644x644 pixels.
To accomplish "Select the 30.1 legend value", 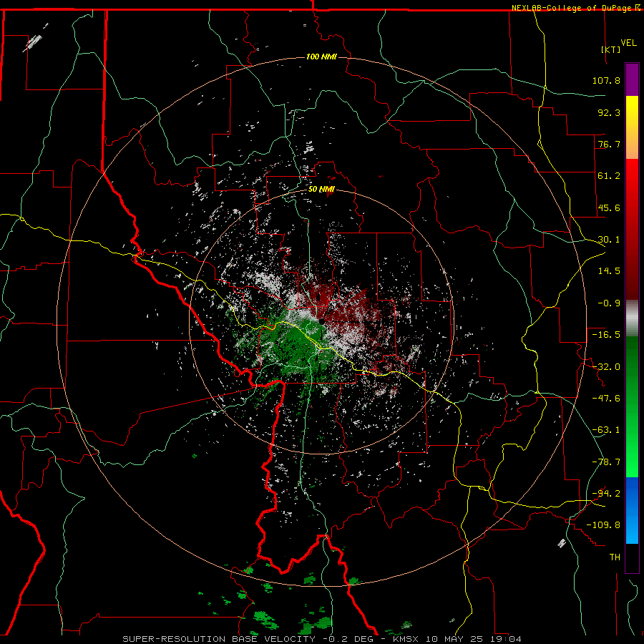I will pyautogui.click(x=609, y=240).
